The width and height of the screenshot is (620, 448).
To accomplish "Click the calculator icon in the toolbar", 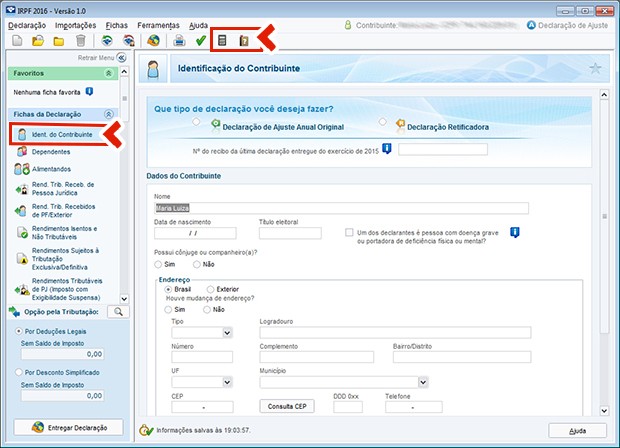I will click(x=223, y=41).
